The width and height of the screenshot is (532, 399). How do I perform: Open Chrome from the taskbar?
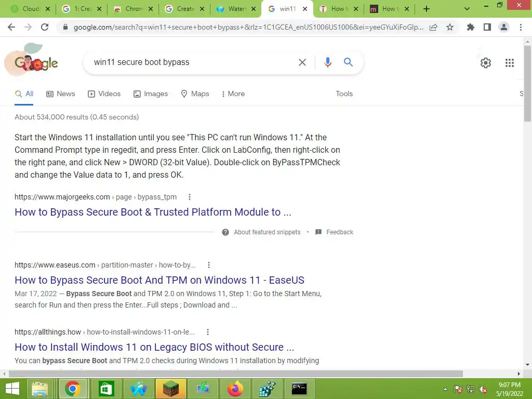tap(73, 389)
